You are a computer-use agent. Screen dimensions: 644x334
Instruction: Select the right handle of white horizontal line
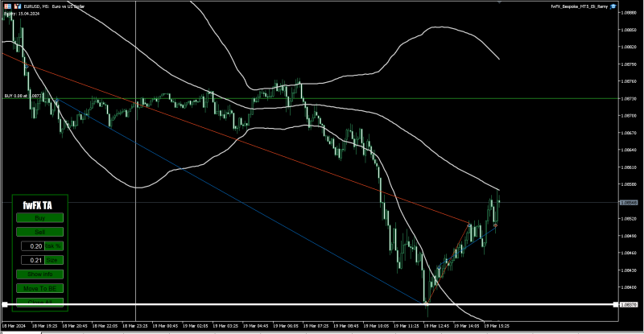coord(615,304)
